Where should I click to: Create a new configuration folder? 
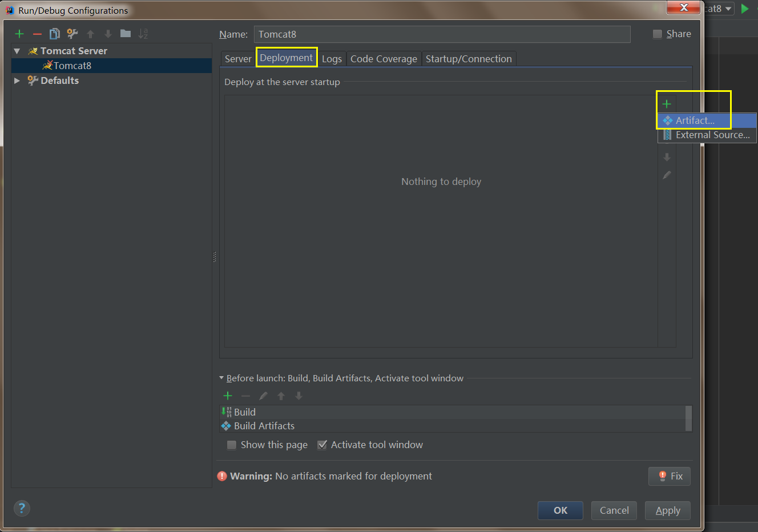(125, 33)
